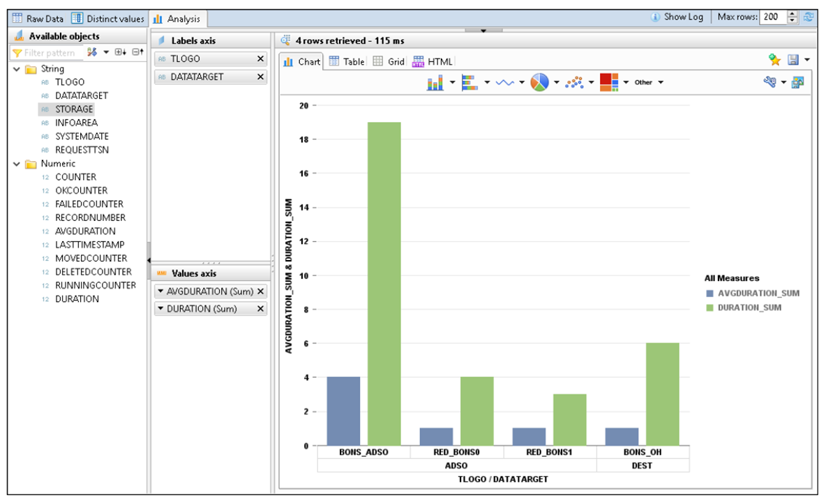The height and width of the screenshot is (504, 826).
Task: Collapse the String folder in Available objects
Action: (15, 68)
